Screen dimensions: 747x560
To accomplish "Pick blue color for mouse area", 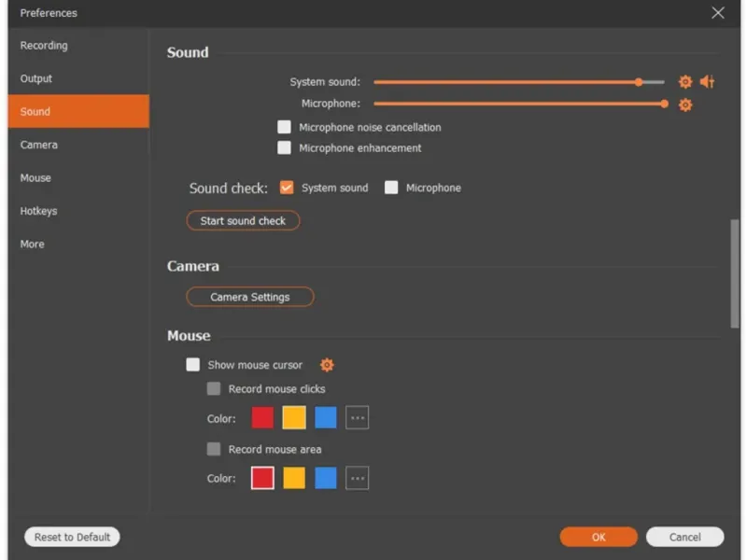I will tap(326, 478).
